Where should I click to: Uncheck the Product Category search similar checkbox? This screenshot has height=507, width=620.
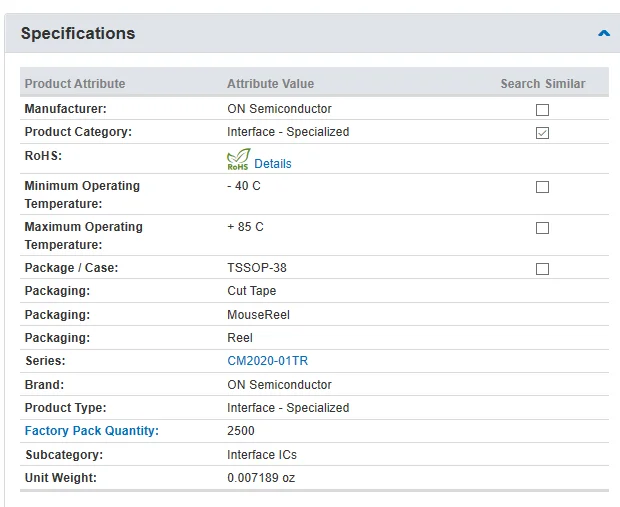point(542,133)
